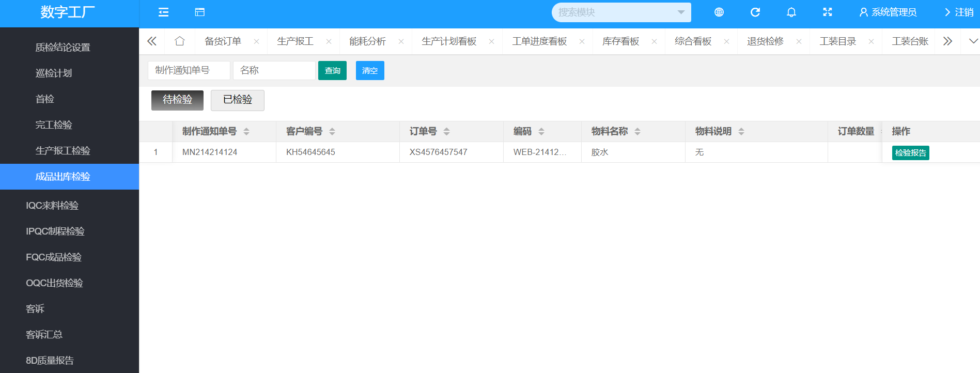The height and width of the screenshot is (373, 980).
Task: Switch to the 工单进度看板 tab
Action: pyautogui.click(x=539, y=41)
